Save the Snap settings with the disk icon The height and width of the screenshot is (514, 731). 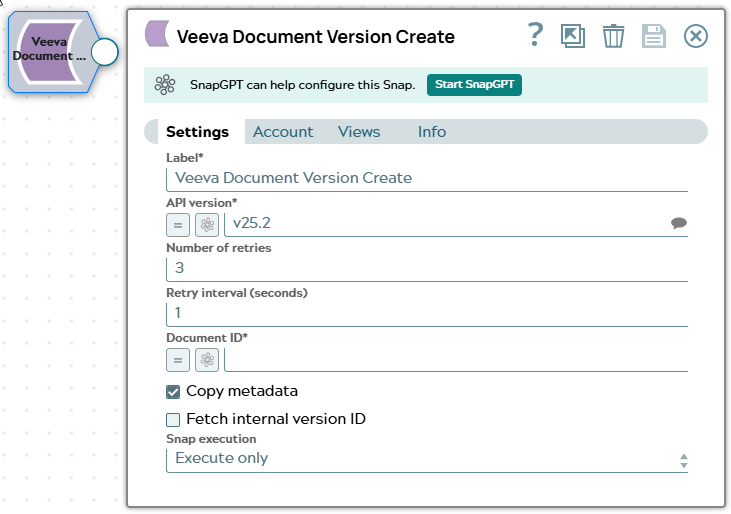654,36
